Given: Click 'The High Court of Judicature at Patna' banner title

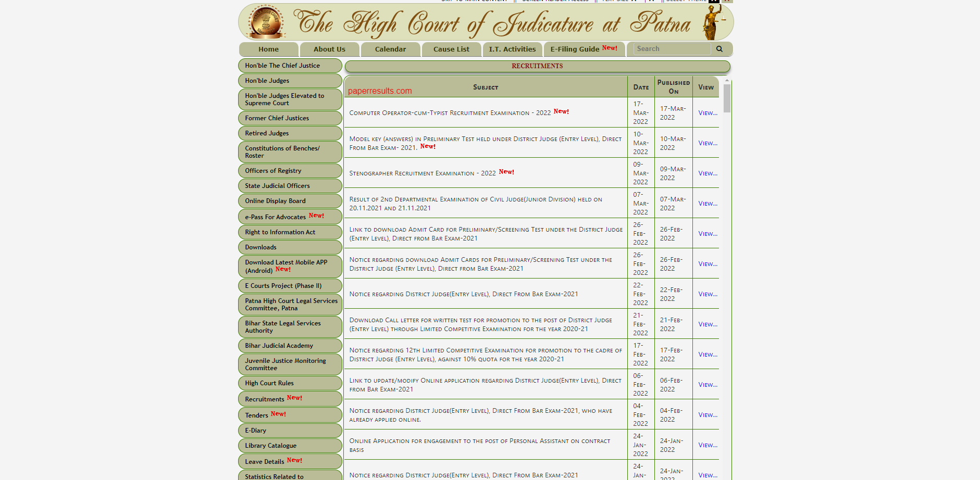Looking at the screenshot, I should 492,23.
